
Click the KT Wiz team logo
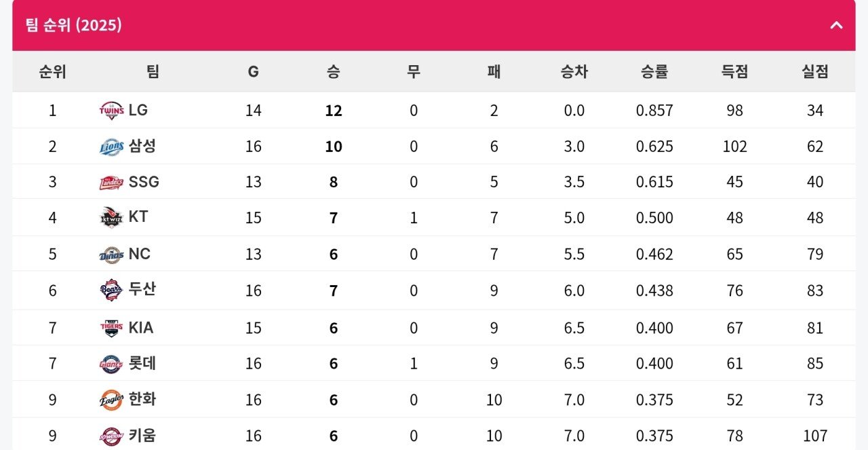[111, 218]
